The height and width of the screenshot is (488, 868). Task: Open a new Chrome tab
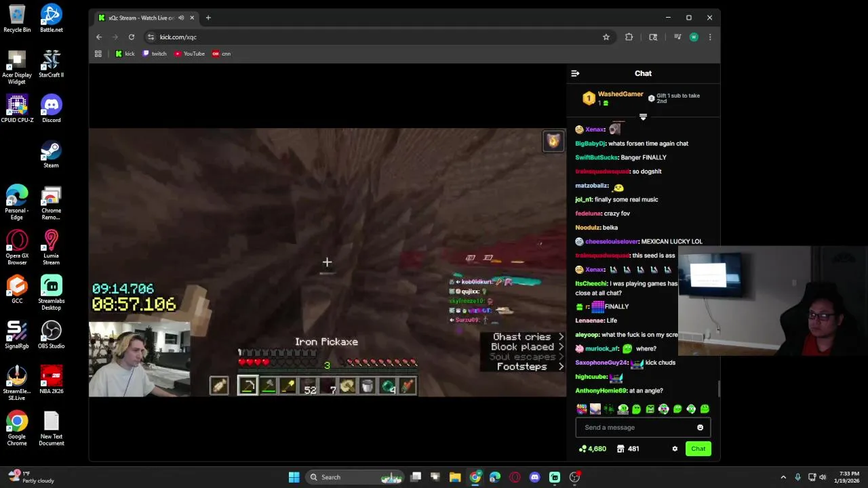[208, 18]
